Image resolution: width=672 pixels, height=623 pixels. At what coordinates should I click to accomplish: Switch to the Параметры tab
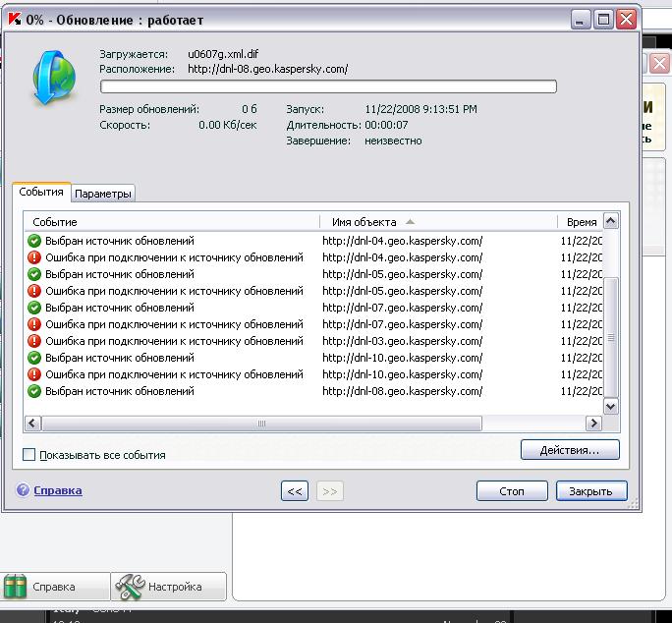103,194
